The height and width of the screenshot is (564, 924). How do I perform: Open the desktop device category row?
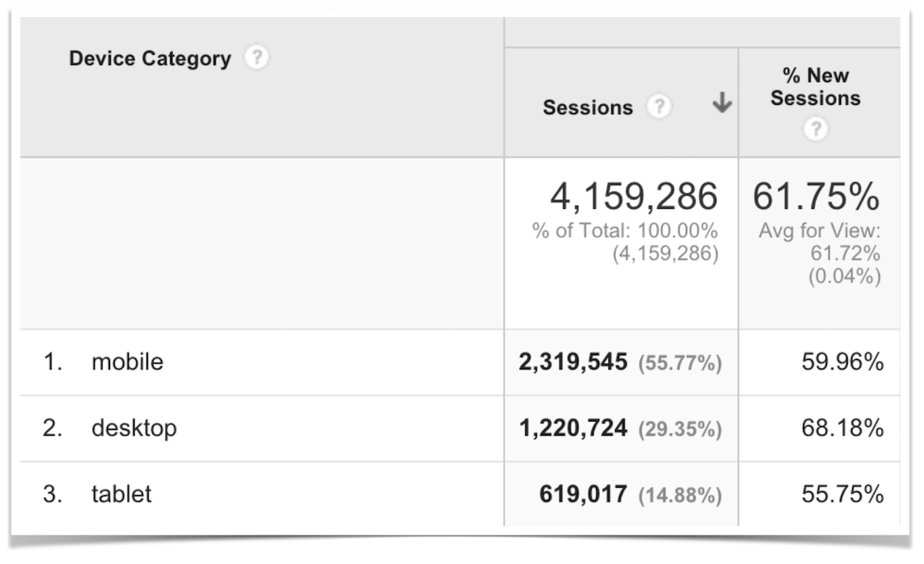(134, 428)
